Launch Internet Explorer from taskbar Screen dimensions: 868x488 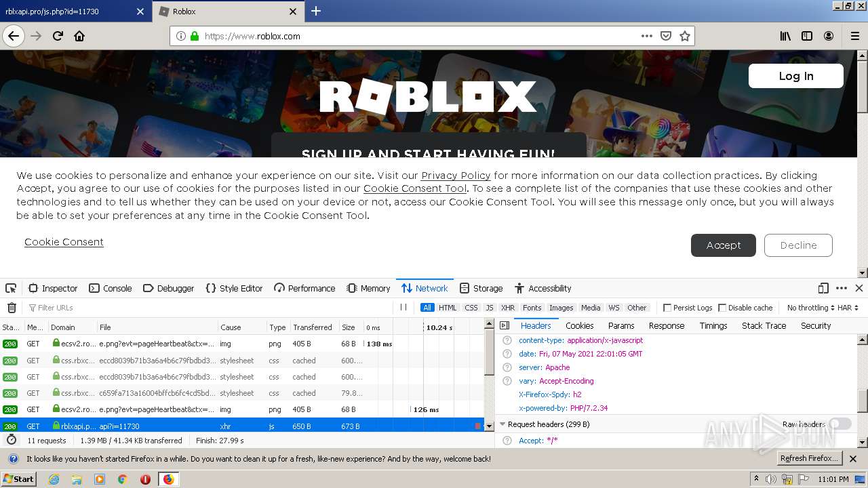54,479
